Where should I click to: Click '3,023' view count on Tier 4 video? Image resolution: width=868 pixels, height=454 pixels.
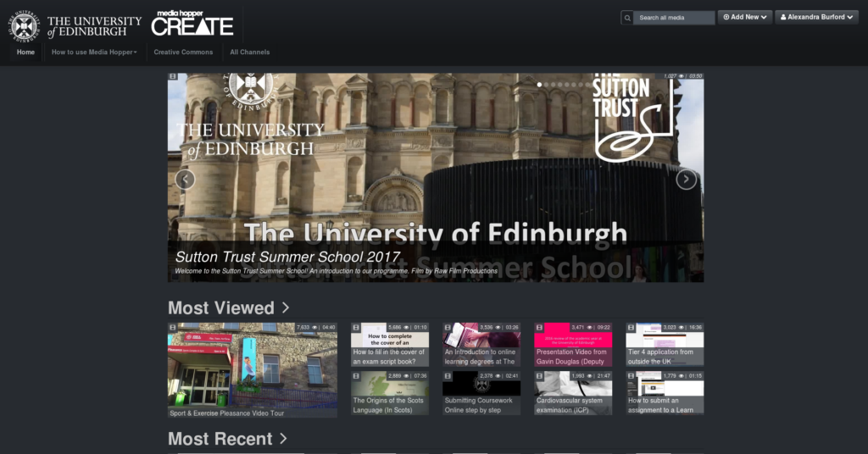coord(670,327)
